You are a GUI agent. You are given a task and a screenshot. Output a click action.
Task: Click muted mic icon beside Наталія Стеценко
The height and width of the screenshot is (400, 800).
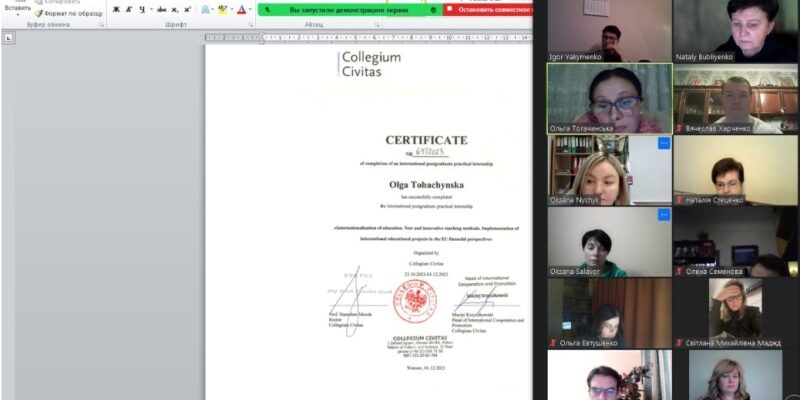679,200
